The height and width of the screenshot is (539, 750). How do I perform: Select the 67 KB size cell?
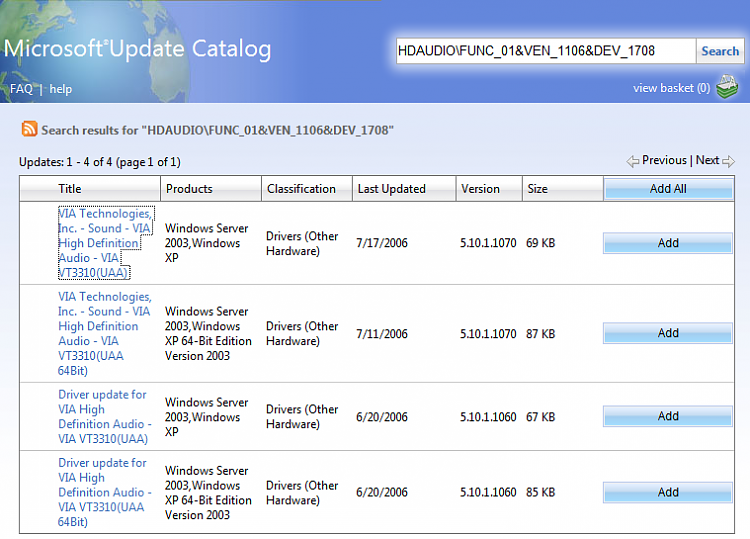pos(540,417)
